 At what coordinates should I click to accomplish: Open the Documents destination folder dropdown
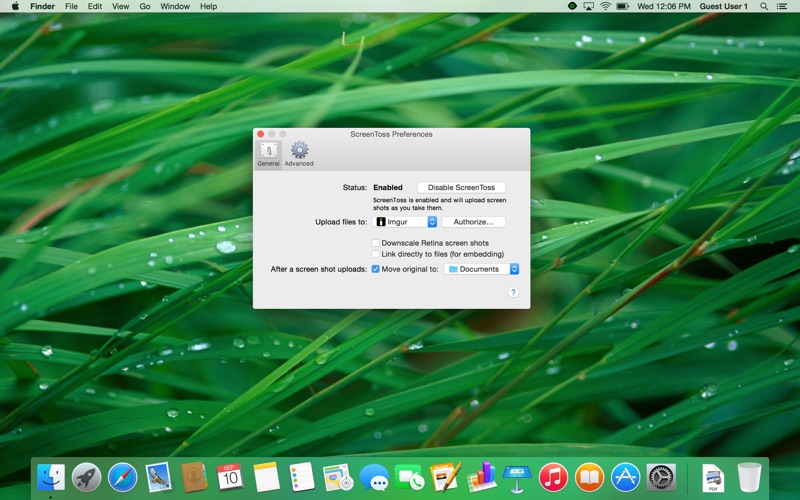(x=482, y=269)
